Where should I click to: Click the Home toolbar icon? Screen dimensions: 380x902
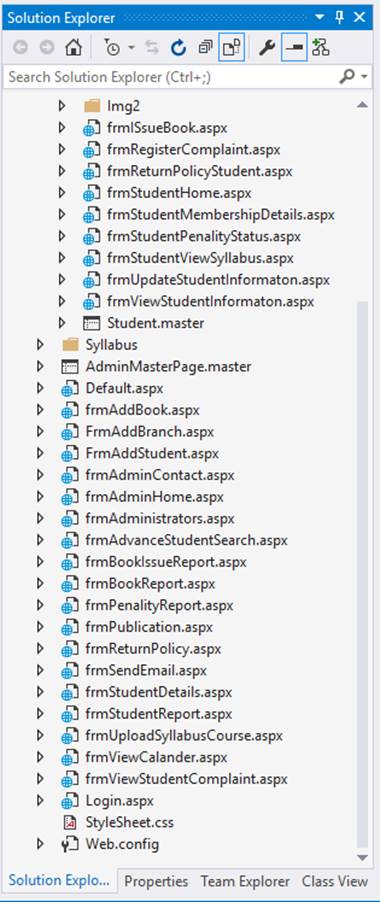(73, 48)
